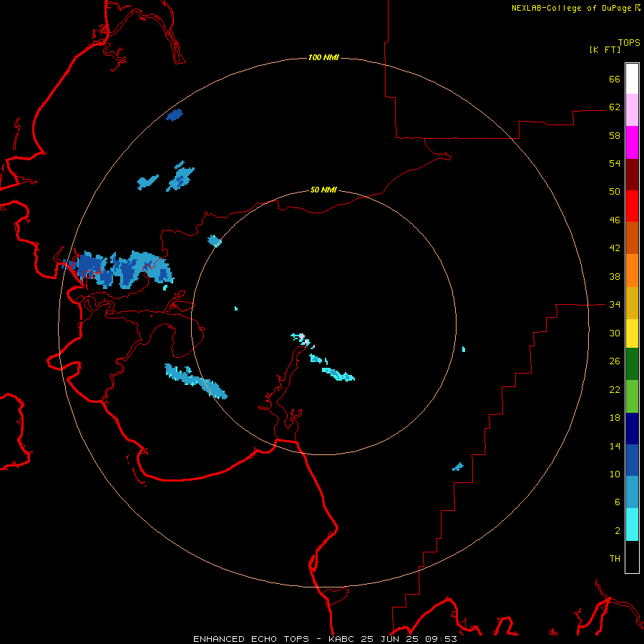
Task: Click the cyan echo streak southeast of radar center
Action: tap(338, 374)
